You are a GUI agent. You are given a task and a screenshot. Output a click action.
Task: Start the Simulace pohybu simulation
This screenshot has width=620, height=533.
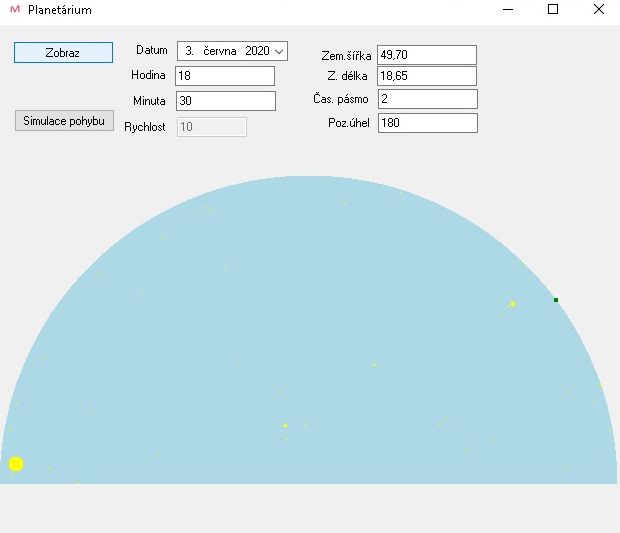tap(63, 121)
